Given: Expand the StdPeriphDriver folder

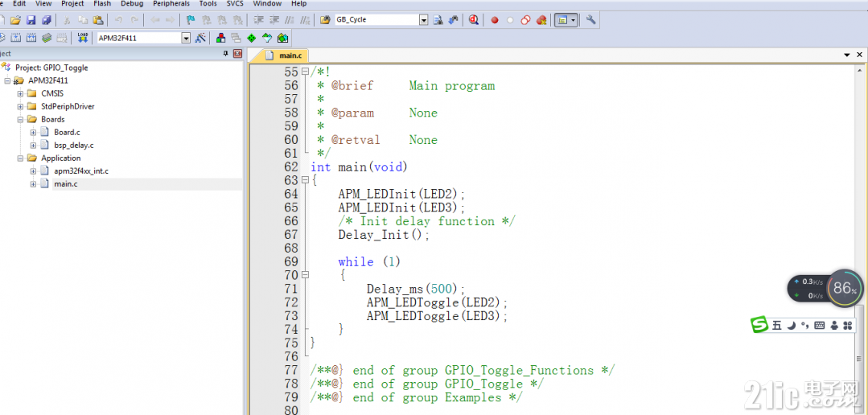Looking at the screenshot, I should [20, 106].
